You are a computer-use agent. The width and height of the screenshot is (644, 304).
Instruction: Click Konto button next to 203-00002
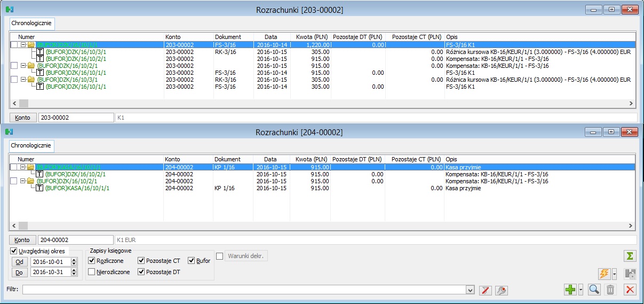23,118
